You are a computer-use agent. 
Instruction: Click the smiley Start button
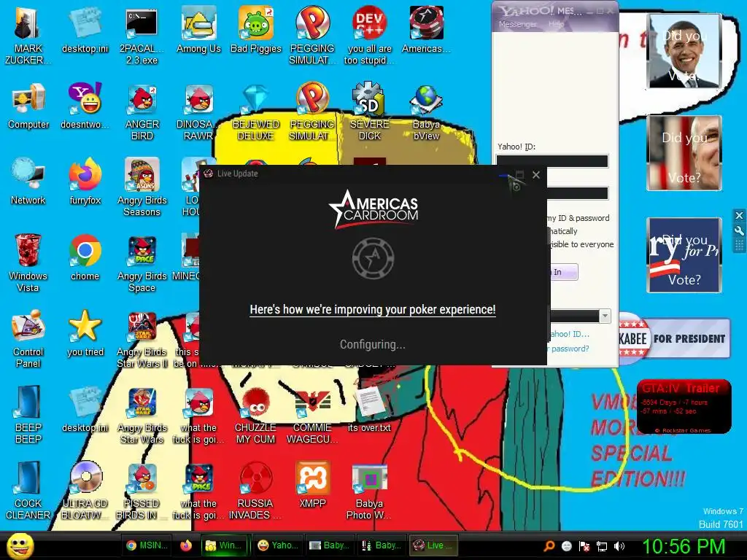click(20, 545)
